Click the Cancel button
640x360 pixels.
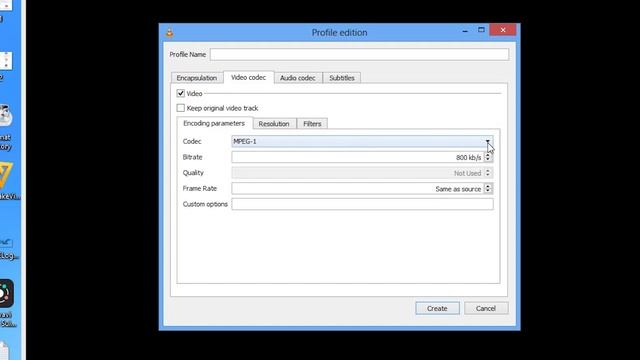tap(486, 309)
